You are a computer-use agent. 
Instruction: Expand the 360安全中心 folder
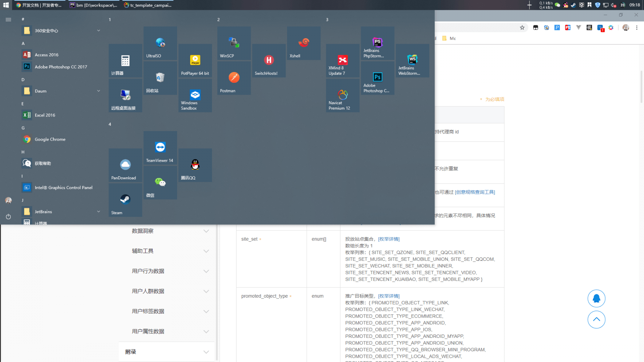pos(61,31)
